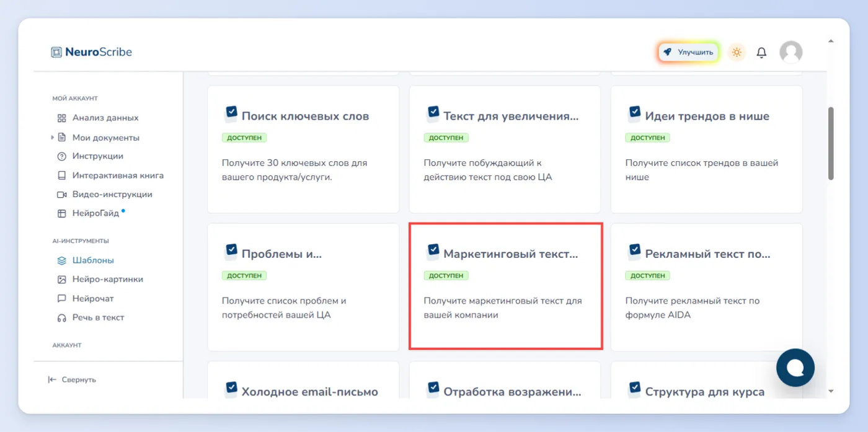This screenshot has height=432, width=868.
Task: Open the Рекламный текст по… template
Action: pos(707,287)
